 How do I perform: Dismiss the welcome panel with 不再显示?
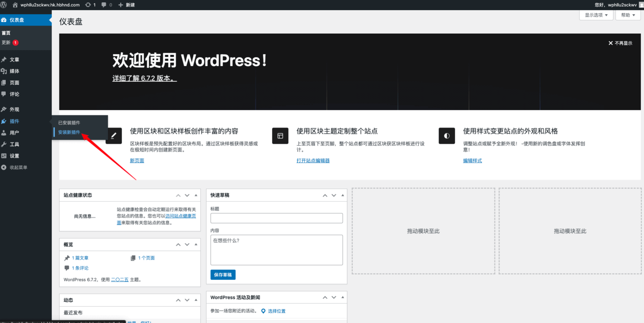(620, 43)
